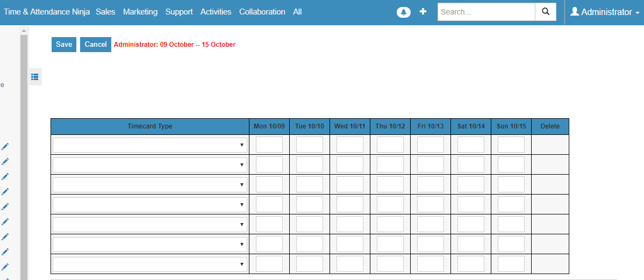Open the first row Timecard Type dropdown
This screenshot has height=280, width=644.
point(150,145)
